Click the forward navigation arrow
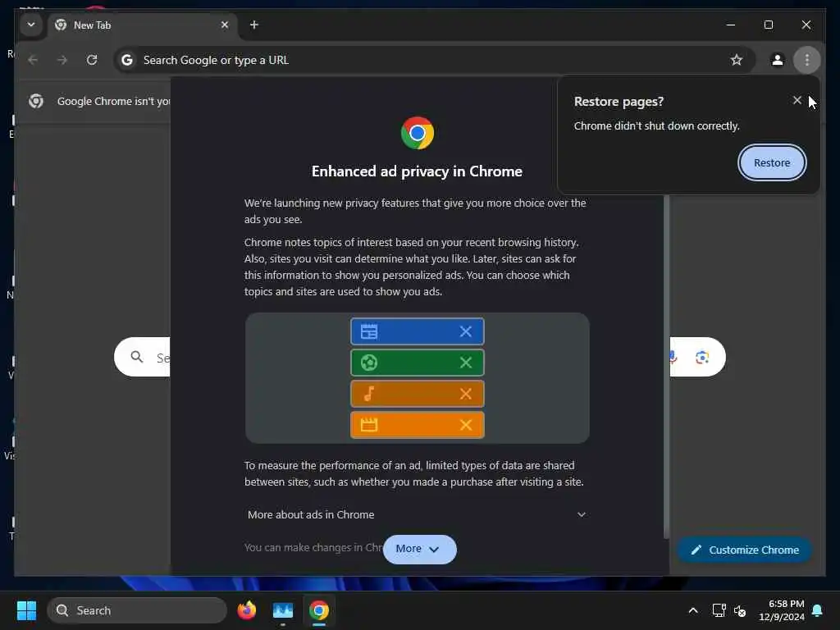The image size is (840, 630). [x=62, y=59]
